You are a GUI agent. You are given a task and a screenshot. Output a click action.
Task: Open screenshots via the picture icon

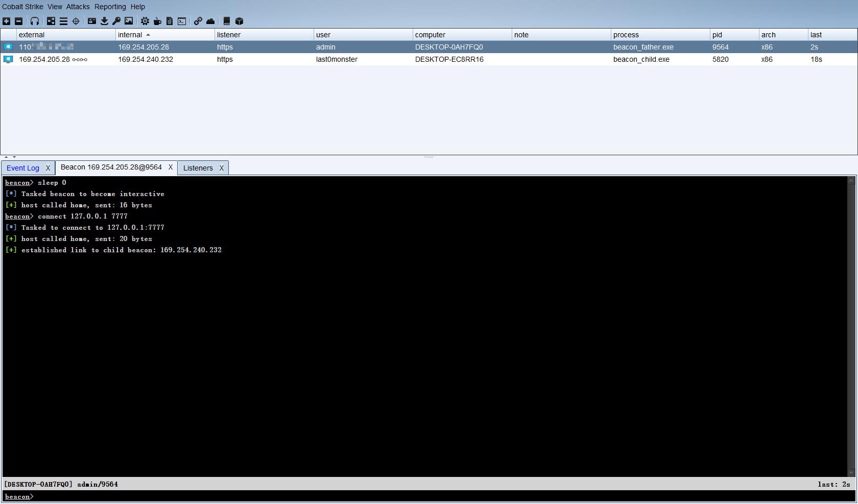129,21
